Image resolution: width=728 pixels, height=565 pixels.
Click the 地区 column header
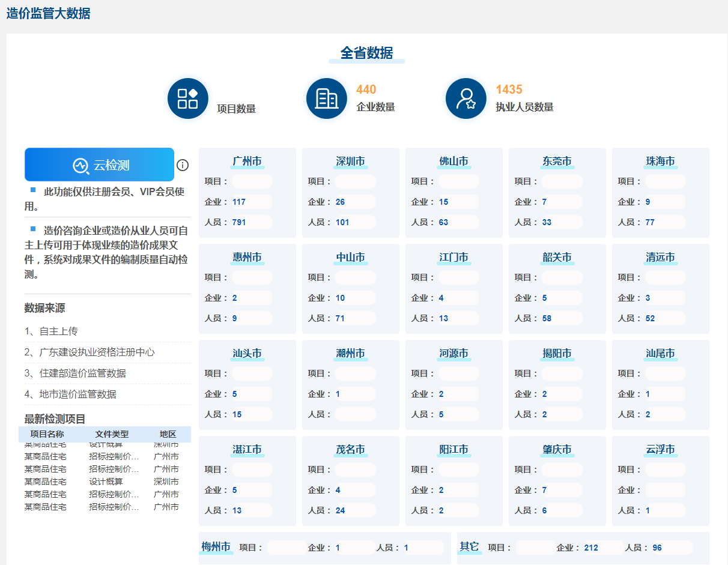tap(168, 434)
